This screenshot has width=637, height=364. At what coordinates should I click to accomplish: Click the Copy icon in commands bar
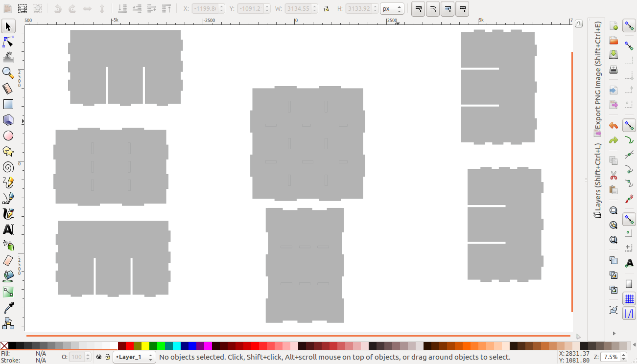pos(613,160)
